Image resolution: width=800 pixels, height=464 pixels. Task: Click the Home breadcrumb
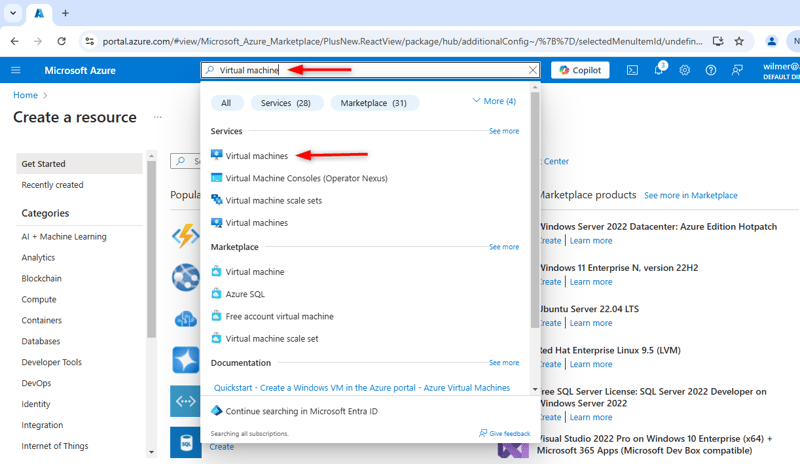click(x=26, y=95)
